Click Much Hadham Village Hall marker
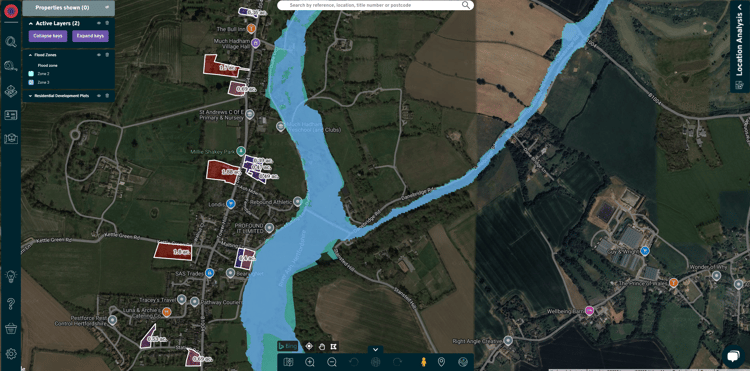 pos(255,43)
